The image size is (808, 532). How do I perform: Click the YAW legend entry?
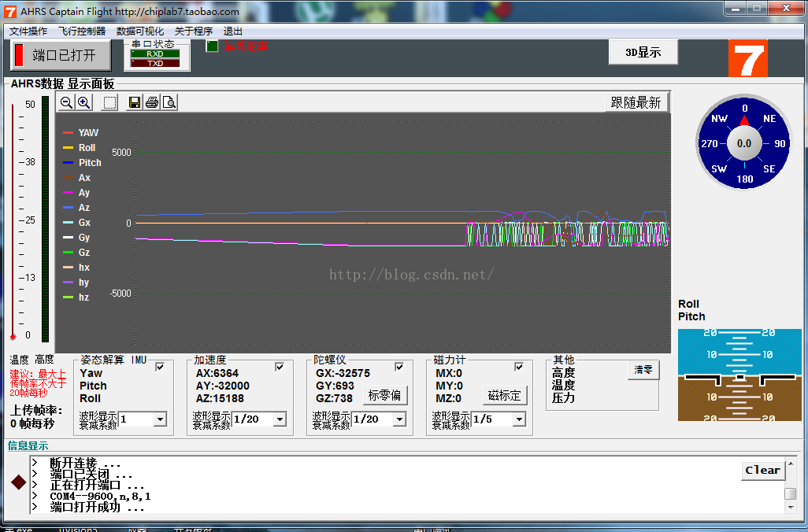pos(81,133)
